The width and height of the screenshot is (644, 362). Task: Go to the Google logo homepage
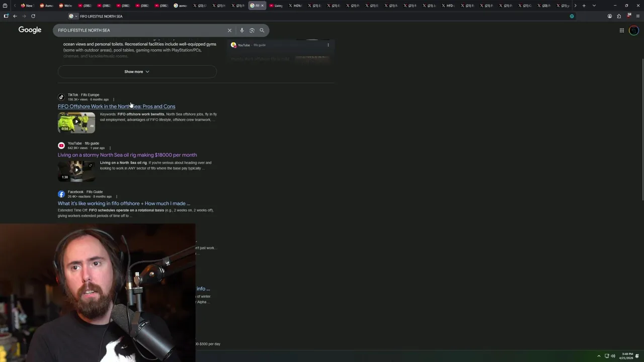pyautogui.click(x=30, y=30)
